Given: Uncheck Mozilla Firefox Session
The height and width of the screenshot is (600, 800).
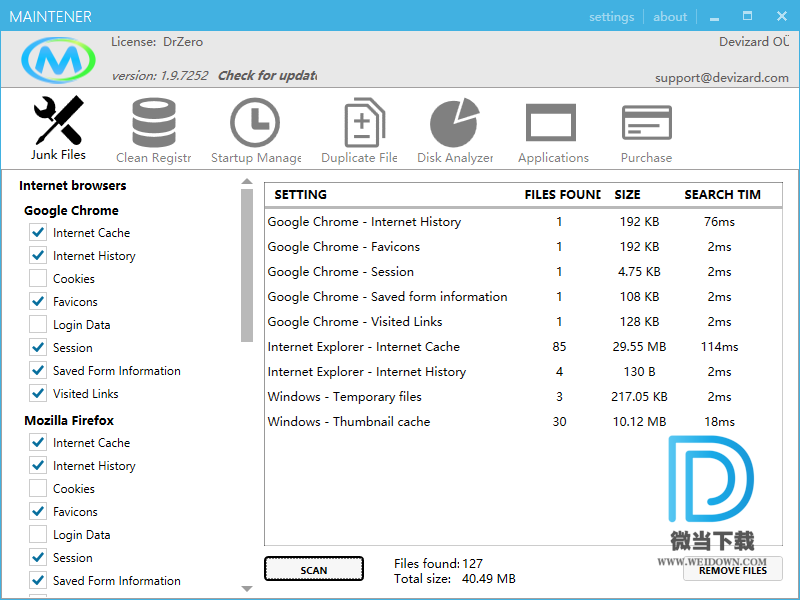Looking at the screenshot, I should click(x=38, y=557).
